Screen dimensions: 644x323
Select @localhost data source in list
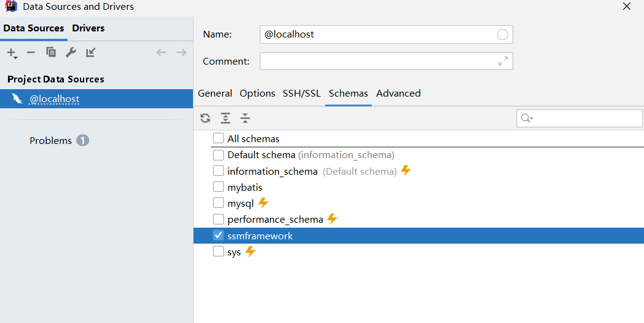coord(54,99)
